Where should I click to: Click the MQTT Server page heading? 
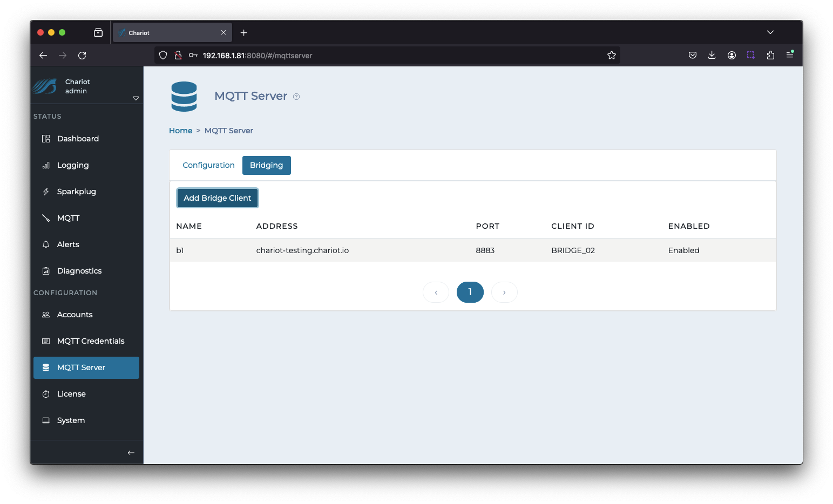[x=251, y=96]
